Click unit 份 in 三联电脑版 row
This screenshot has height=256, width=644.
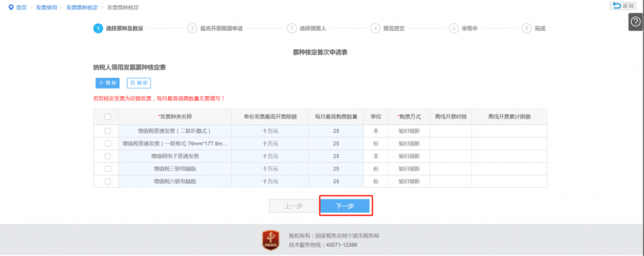click(376, 169)
